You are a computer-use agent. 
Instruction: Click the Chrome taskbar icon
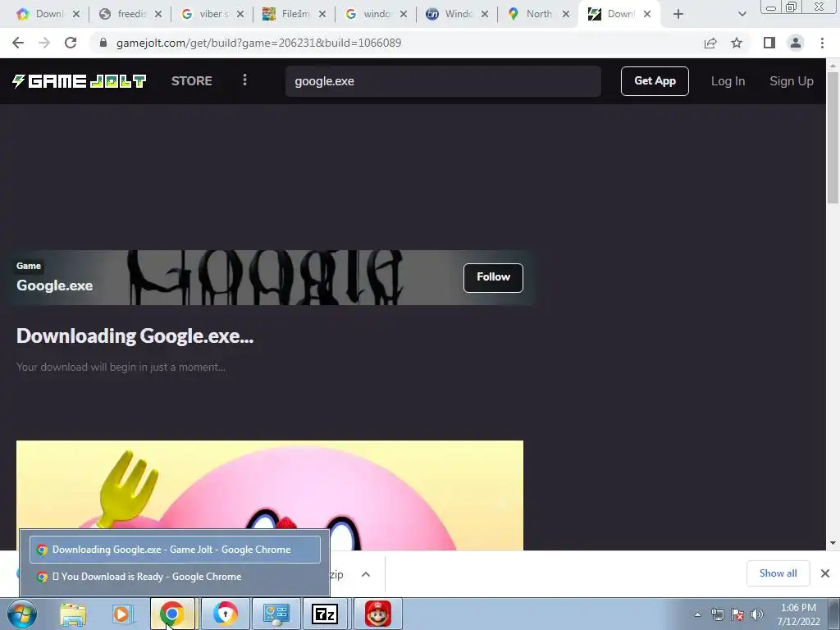pyautogui.click(x=172, y=614)
